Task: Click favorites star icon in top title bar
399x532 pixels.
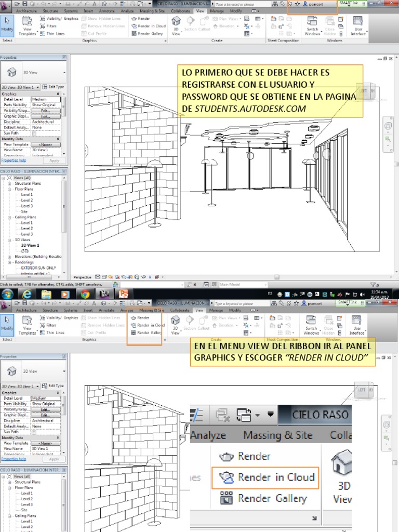Action: pos(297,4)
